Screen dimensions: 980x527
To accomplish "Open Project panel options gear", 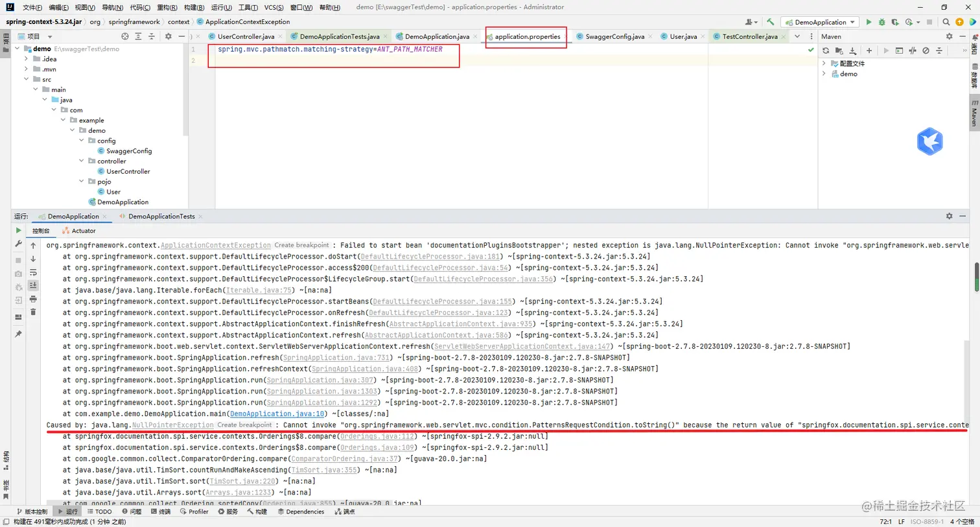I will tap(169, 36).
